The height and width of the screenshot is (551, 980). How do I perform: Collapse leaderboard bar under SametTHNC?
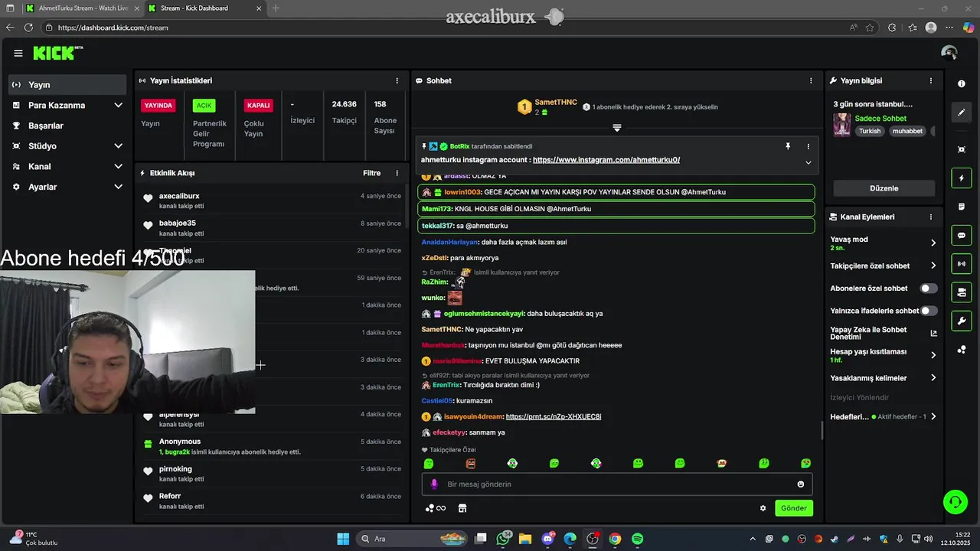pos(616,128)
